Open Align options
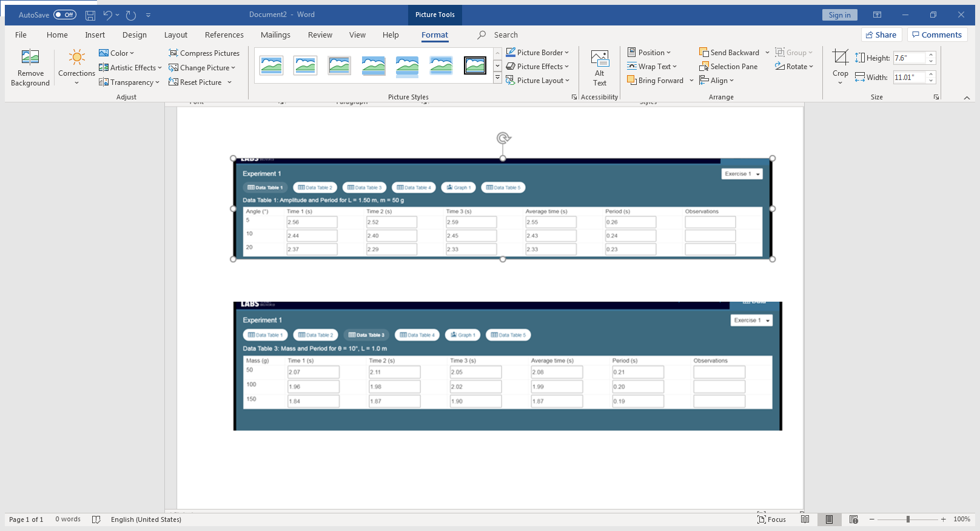This screenshot has height=531, width=980. coord(716,81)
